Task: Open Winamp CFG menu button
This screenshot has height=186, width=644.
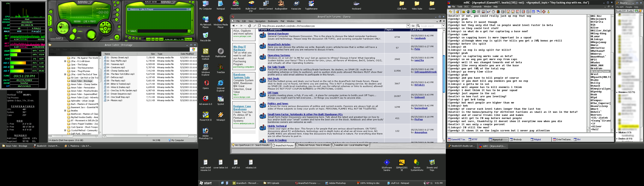Action: [x=119, y=27]
